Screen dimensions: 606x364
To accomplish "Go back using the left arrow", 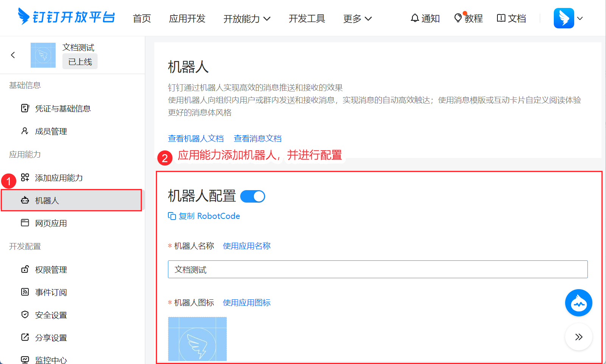I will click(13, 55).
